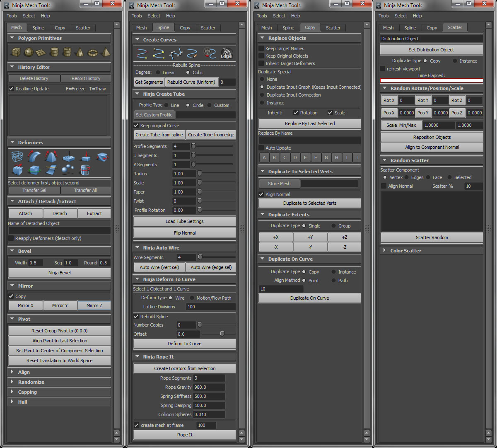Click the Ninja Bevel button
The height and width of the screenshot is (448, 497).
pos(60,273)
